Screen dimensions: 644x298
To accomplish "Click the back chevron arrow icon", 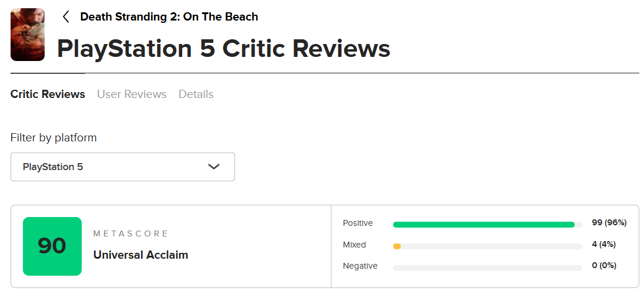I will click(66, 17).
